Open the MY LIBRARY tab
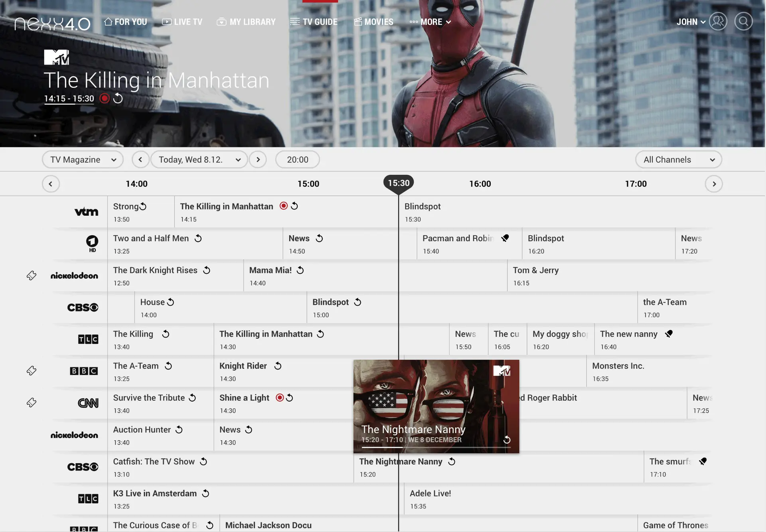The height and width of the screenshot is (532, 766). click(246, 22)
